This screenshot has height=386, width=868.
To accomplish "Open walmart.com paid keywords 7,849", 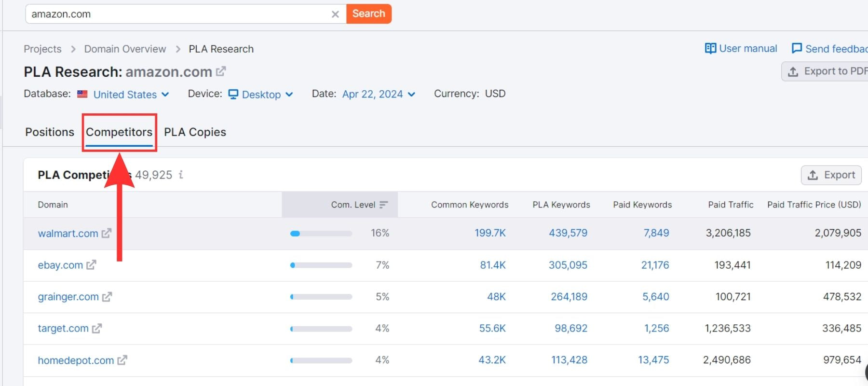I will [656, 233].
